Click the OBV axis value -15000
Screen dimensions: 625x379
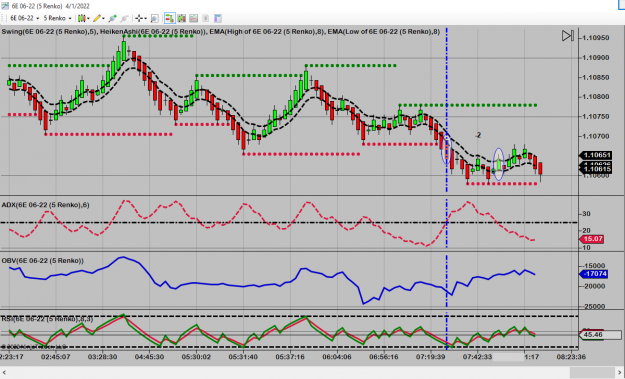pyautogui.click(x=594, y=266)
